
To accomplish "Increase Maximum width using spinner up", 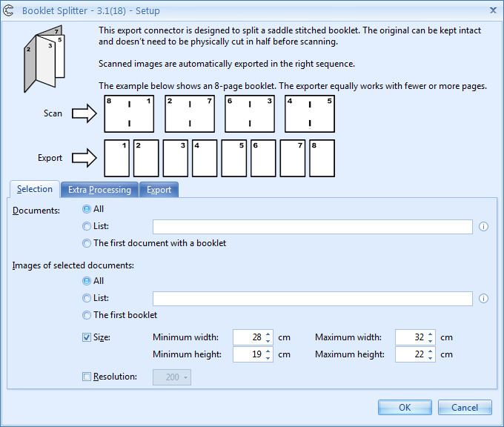I will tap(431, 334).
